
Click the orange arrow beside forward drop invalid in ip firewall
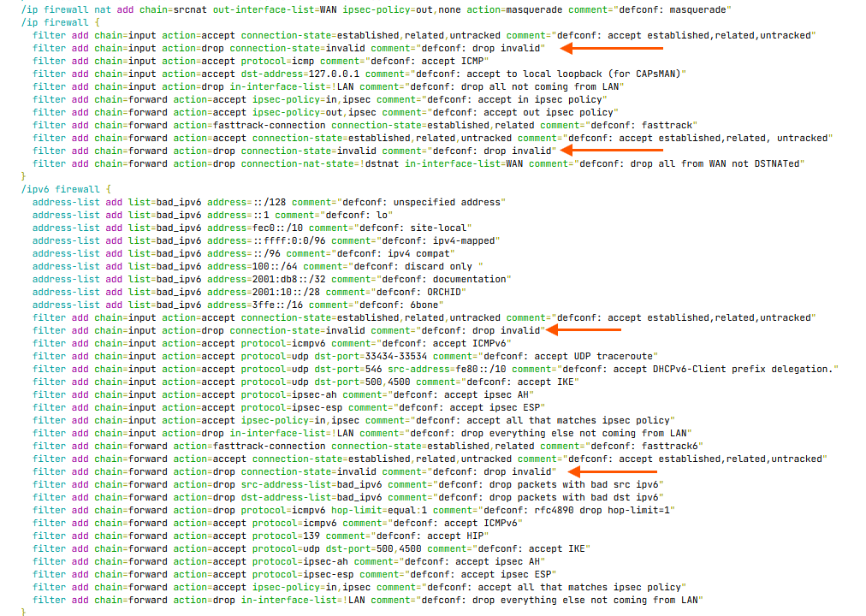pyautogui.click(x=611, y=150)
